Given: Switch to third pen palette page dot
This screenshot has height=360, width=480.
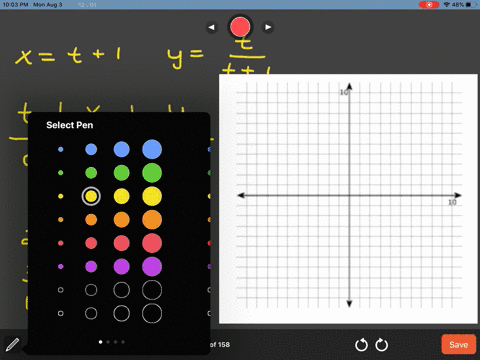Looking at the screenshot, I should [x=115, y=342].
